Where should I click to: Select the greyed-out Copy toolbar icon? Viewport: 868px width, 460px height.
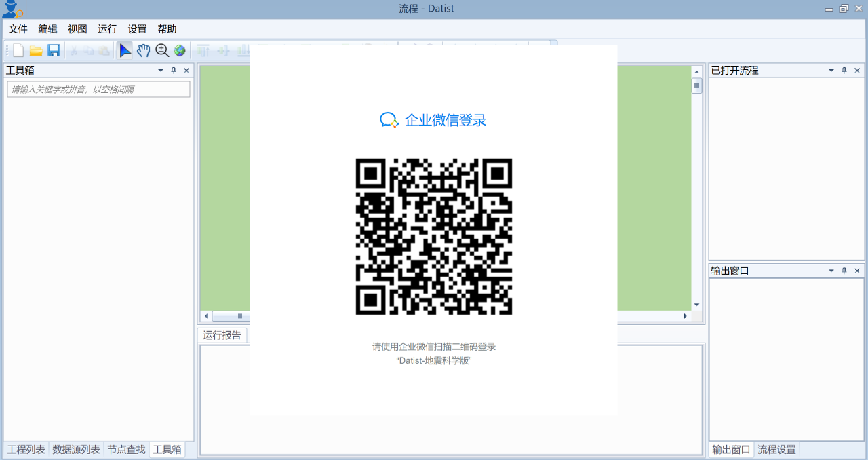click(x=89, y=50)
